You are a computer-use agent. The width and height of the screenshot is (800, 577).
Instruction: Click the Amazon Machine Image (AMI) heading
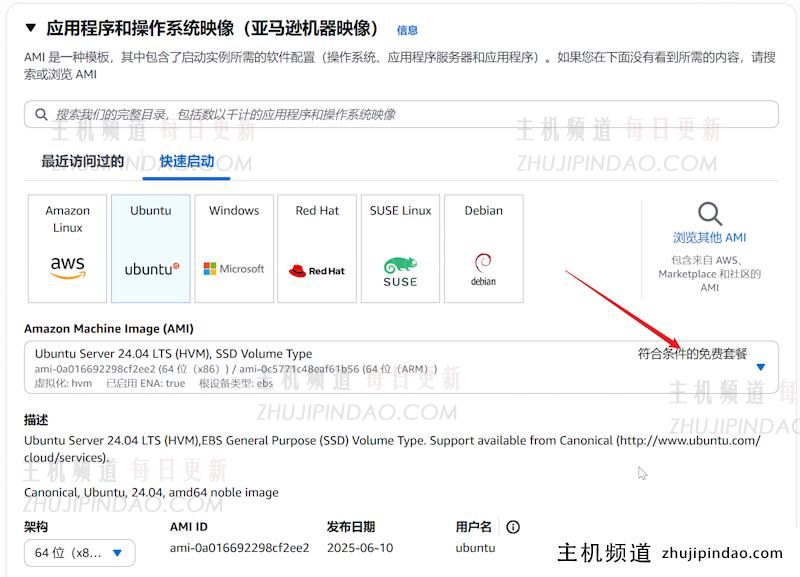pos(109,329)
